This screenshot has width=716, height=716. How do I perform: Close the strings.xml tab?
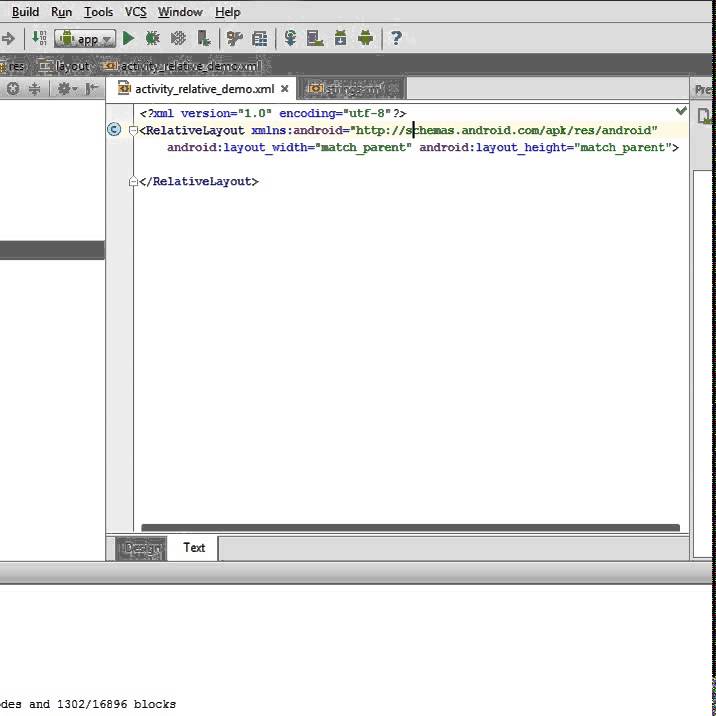(395, 89)
